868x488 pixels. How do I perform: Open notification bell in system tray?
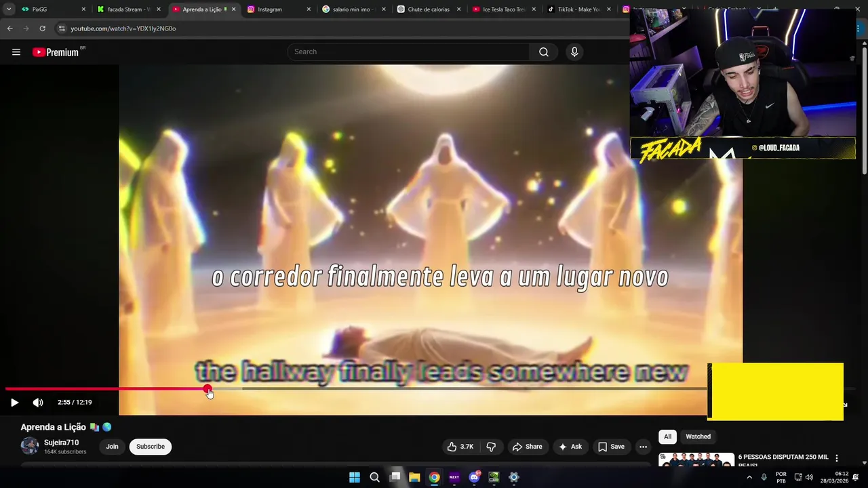pos(856,477)
